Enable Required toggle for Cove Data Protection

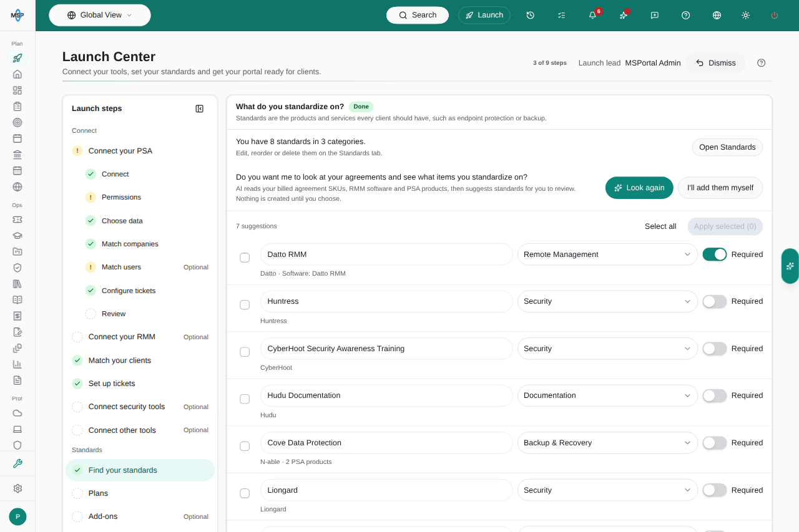[715, 443]
